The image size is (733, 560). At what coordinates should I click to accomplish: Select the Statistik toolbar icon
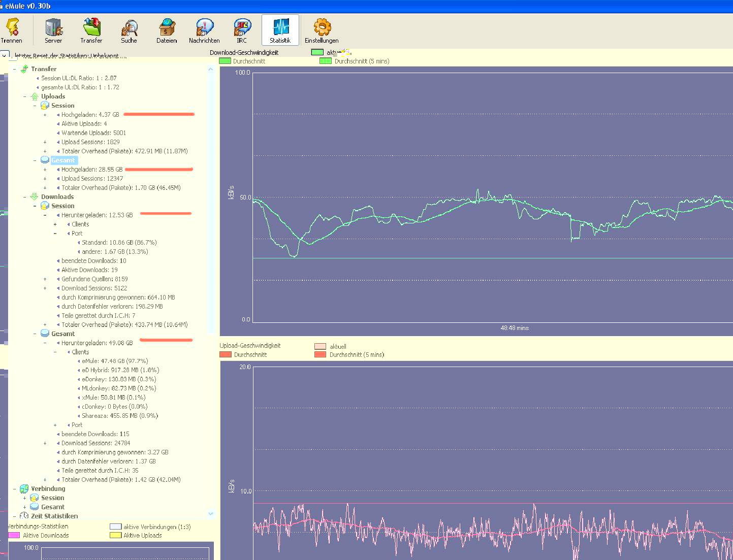click(280, 30)
